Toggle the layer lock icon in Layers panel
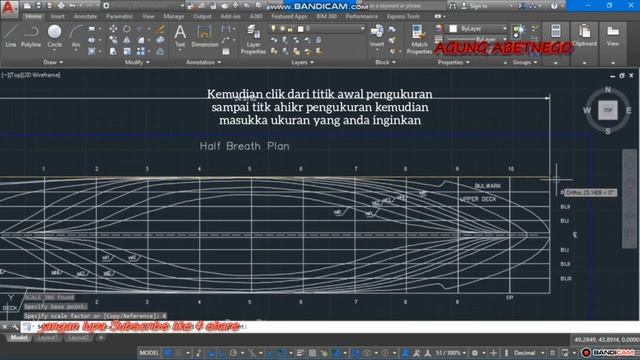640x360 pixels. point(290,29)
